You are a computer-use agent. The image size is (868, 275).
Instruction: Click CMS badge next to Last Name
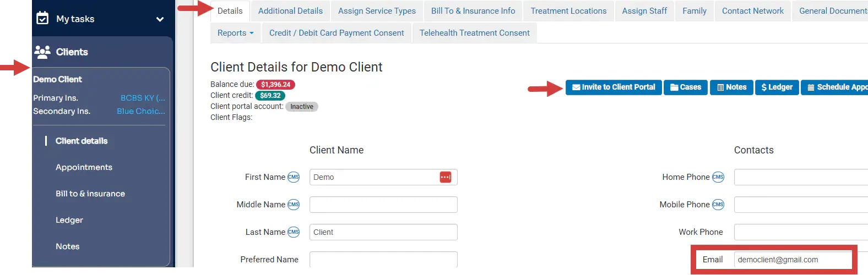[294, 232]
